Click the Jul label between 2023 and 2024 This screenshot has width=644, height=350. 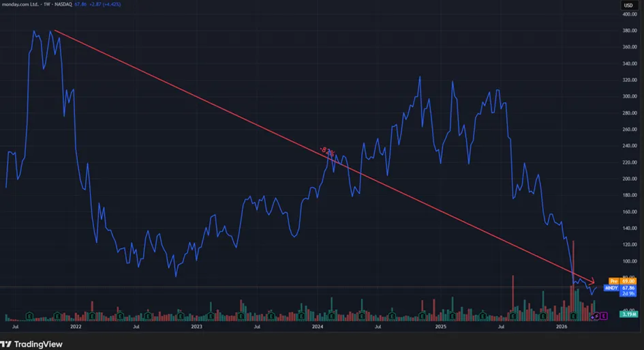257,327
